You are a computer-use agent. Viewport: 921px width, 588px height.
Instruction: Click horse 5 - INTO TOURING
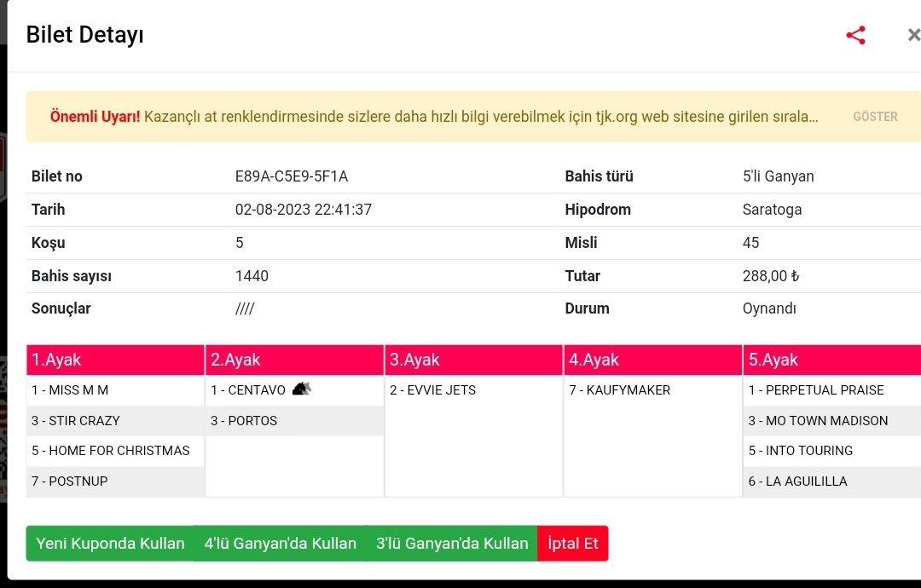801,451
